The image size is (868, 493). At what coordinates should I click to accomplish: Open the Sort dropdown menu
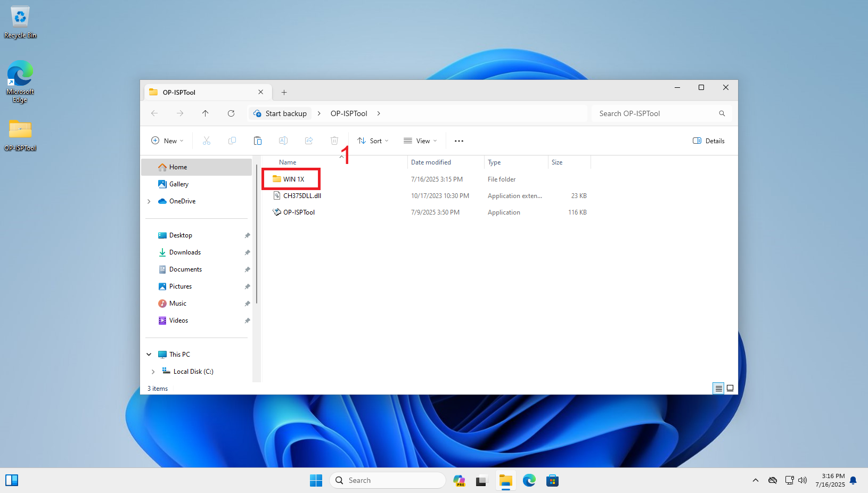373,141
